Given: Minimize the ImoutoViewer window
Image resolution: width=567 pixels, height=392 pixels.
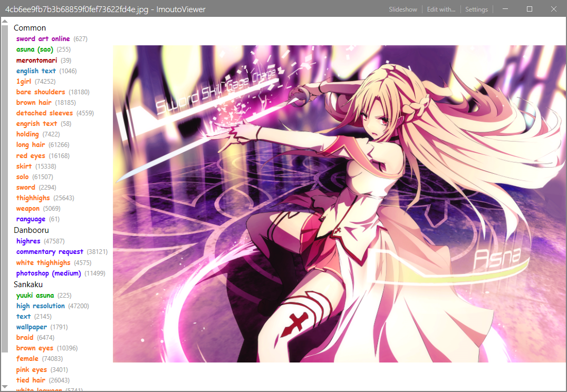Looking at the screenshot, I should pyautogui.click(x=505, y=9).
